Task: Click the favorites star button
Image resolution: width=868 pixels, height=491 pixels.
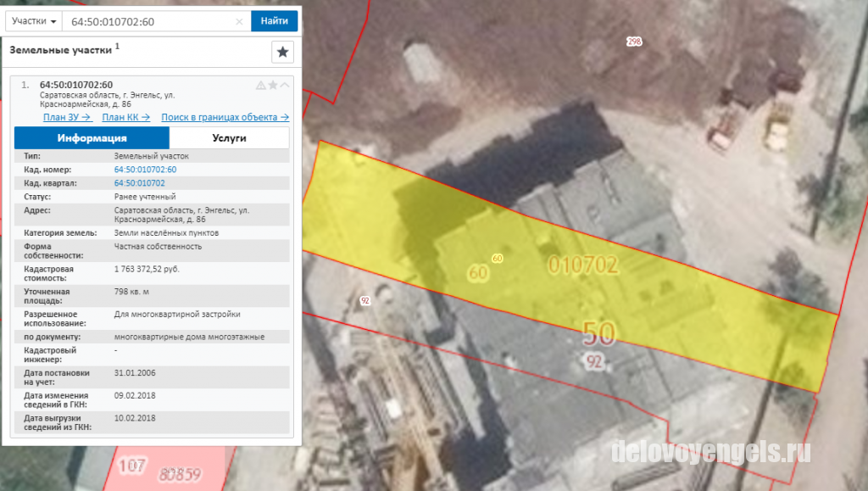Action: pos(282,52)
